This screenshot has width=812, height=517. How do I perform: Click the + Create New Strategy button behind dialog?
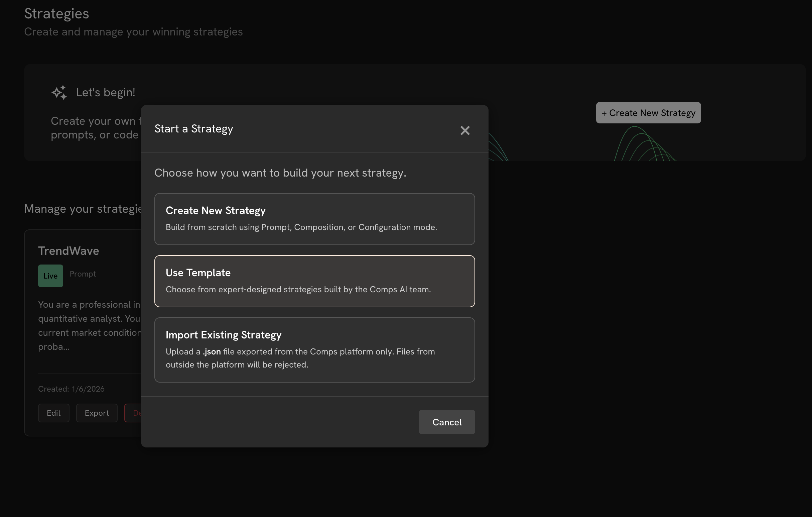pyautogui.click(x=648, y=113)
